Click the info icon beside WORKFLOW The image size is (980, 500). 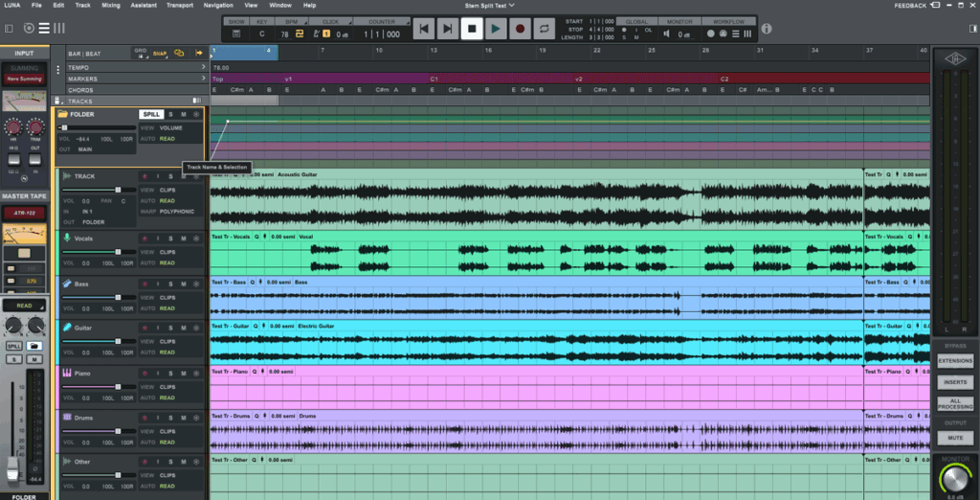(x=767, y=29)
